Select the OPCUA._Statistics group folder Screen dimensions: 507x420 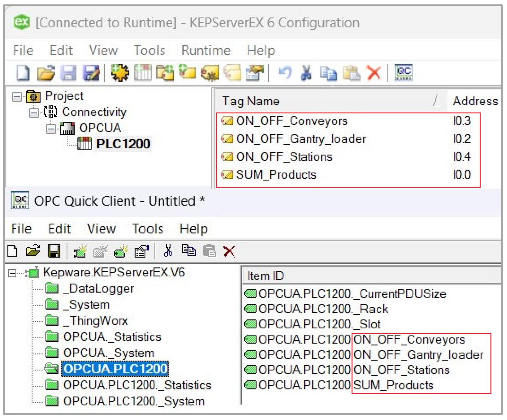click(x=112, y=337)
